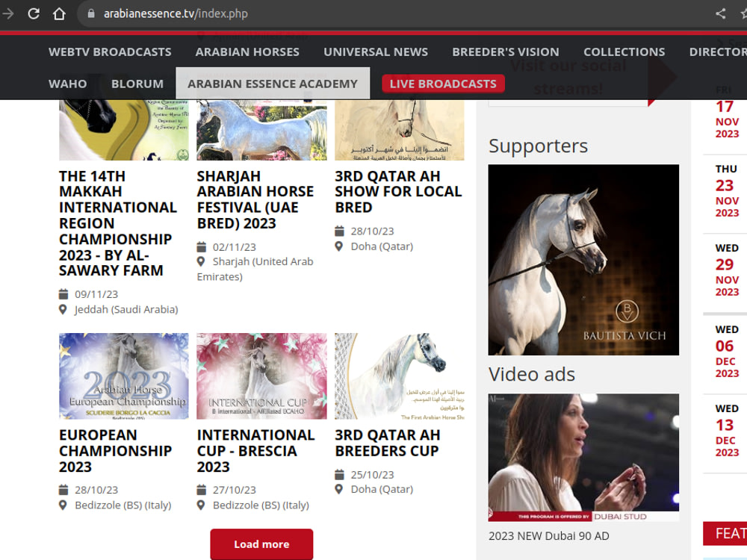Click the 'Supporters' heading

pyautogui.click(x=538, y=146)
